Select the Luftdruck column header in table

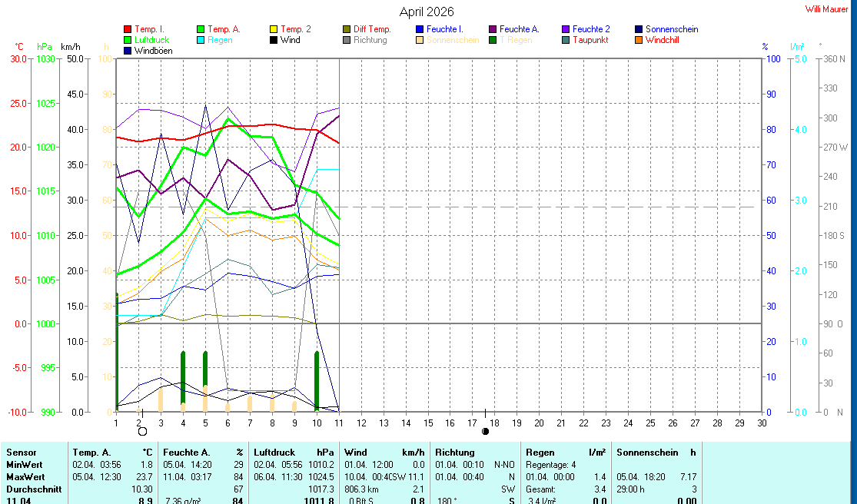pyautogui.click(x=271, y=453)
